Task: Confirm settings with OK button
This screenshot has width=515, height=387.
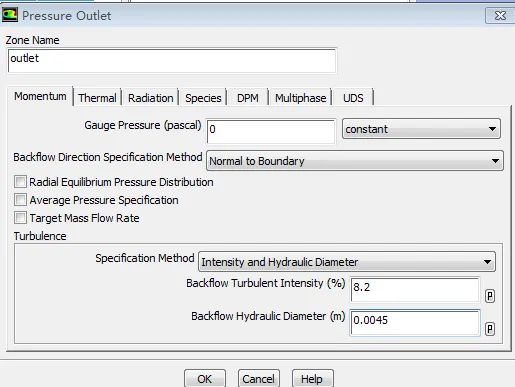Action: coord(205,379)
